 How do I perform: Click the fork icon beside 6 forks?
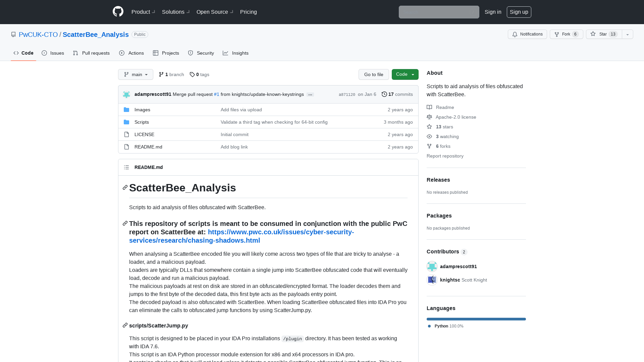point(429,146)
